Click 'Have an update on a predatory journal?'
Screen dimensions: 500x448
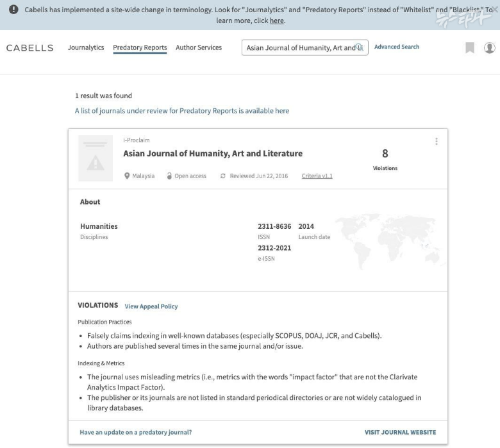click(x=136, y=433)
